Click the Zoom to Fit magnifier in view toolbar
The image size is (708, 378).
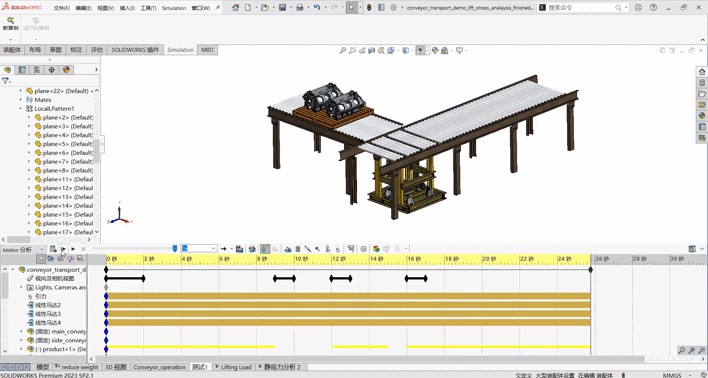tap(343, 51)
